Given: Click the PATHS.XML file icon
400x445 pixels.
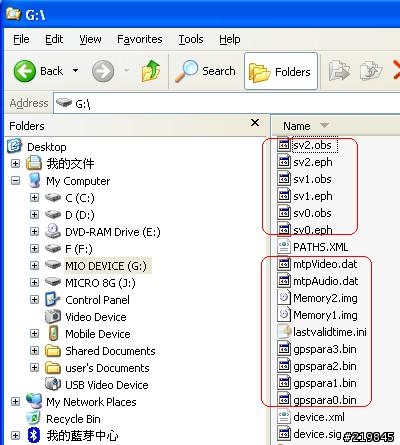Looking at the screenshot, I should (x=284, y=247).
